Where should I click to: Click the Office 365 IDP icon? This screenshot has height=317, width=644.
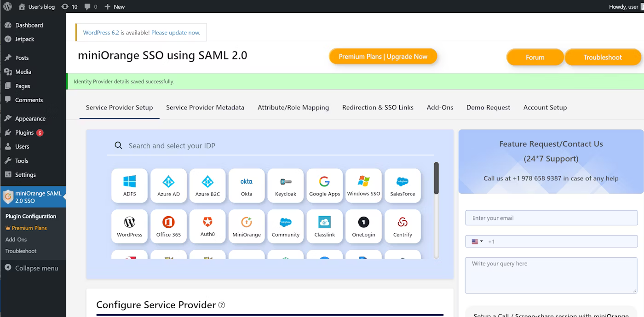[x=168, y=226]
